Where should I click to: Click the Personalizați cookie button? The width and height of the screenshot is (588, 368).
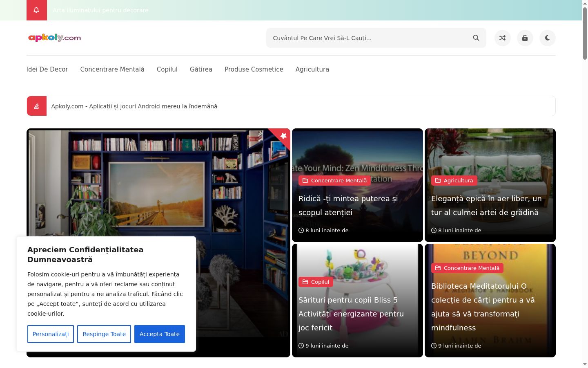(51, 334)
